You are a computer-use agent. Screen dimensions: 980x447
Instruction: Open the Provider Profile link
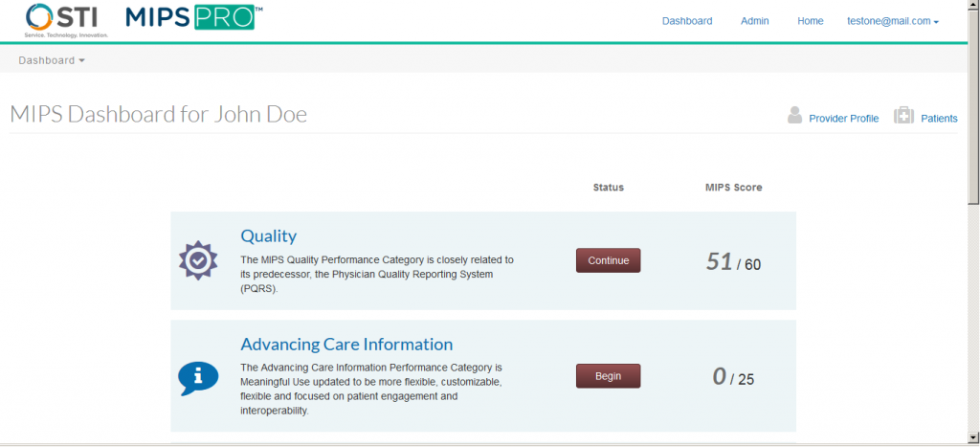(843, 119)
